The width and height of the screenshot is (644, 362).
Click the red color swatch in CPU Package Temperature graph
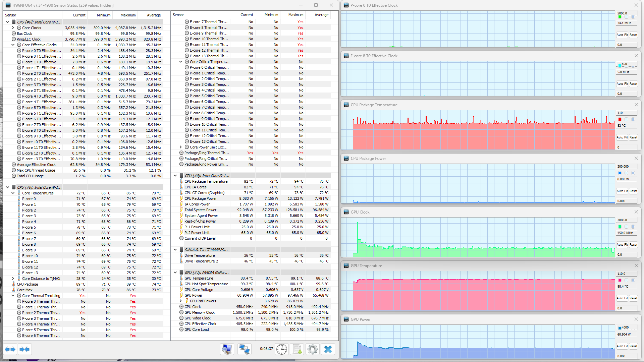(620, 119)
